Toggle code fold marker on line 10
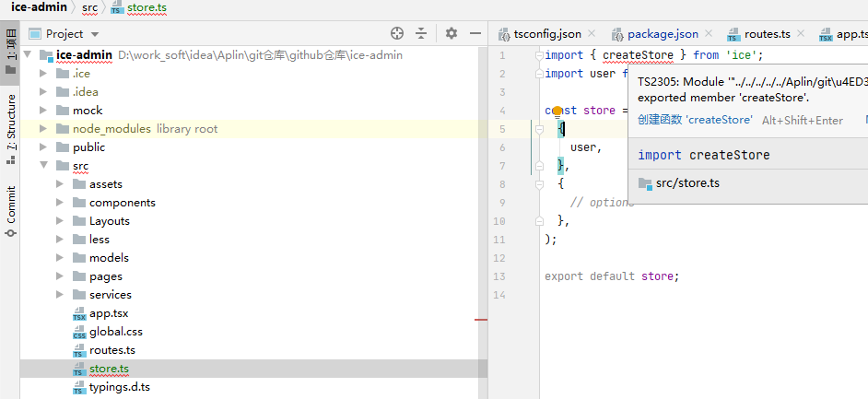This screenshot has width=868, height=399. (x=540, y=221)
